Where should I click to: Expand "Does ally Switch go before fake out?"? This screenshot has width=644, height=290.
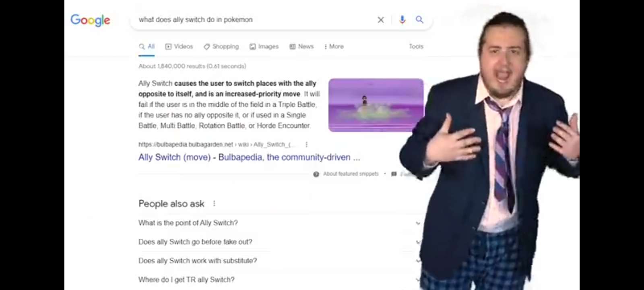point(279,242)
